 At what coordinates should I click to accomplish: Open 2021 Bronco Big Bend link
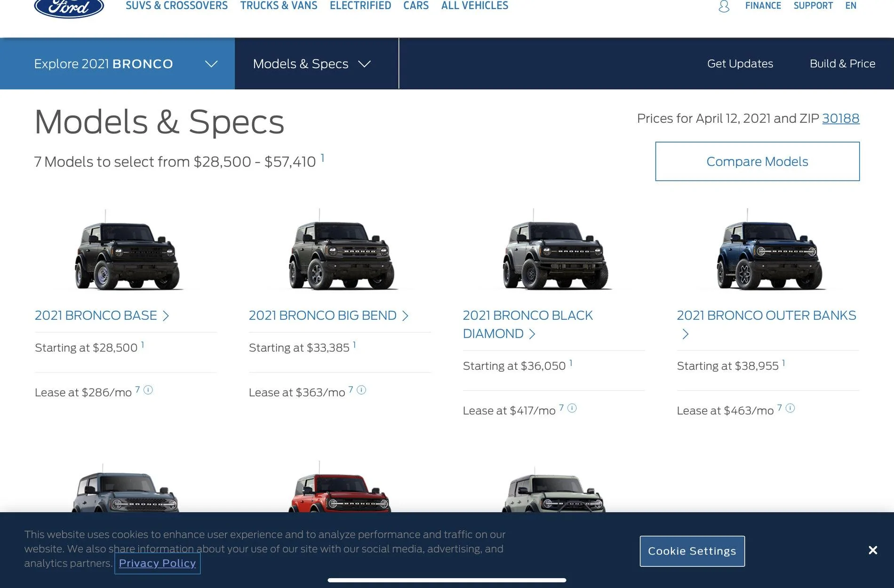point(323,316)
